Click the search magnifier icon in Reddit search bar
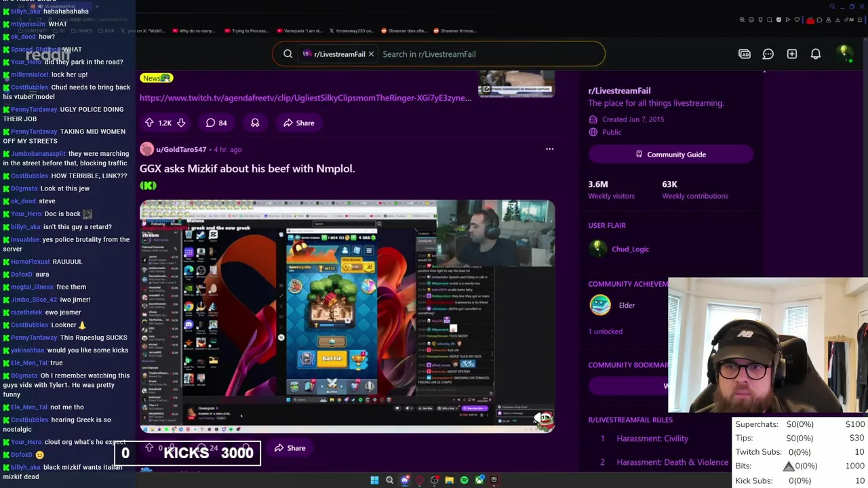The width and height of the screenshot is (868, 488). coord(288,54)
